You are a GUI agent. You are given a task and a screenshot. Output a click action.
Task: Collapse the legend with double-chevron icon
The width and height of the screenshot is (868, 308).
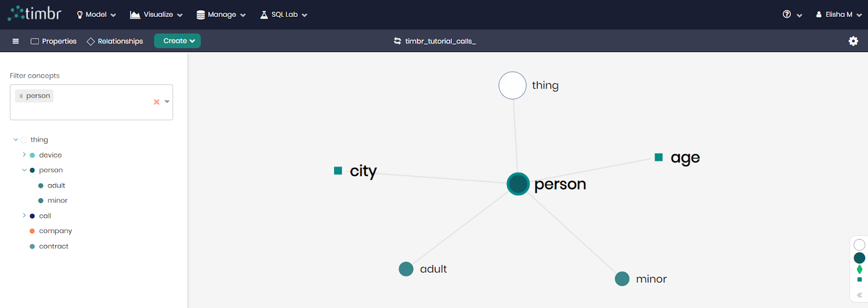coord(859,296)
